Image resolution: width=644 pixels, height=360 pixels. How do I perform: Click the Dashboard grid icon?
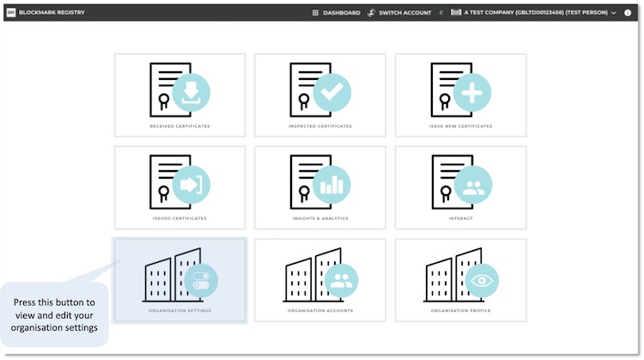tap(315, 13)
